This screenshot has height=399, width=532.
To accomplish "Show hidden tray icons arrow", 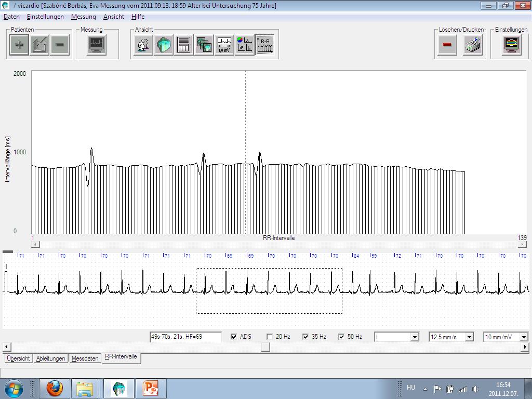I will pyautogui.click(x=425, y=389).
